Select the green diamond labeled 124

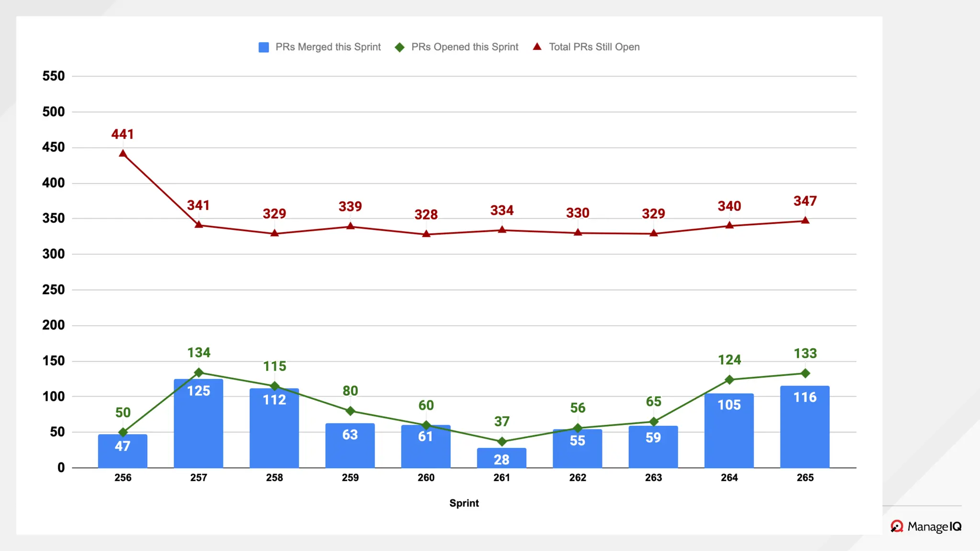click(x=729, y=380)
